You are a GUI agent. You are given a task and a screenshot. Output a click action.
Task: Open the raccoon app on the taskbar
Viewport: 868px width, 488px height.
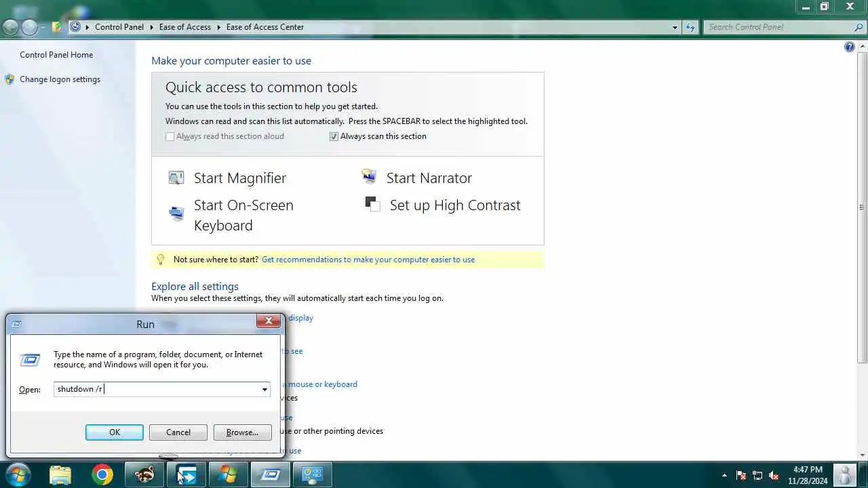point(144,475)
